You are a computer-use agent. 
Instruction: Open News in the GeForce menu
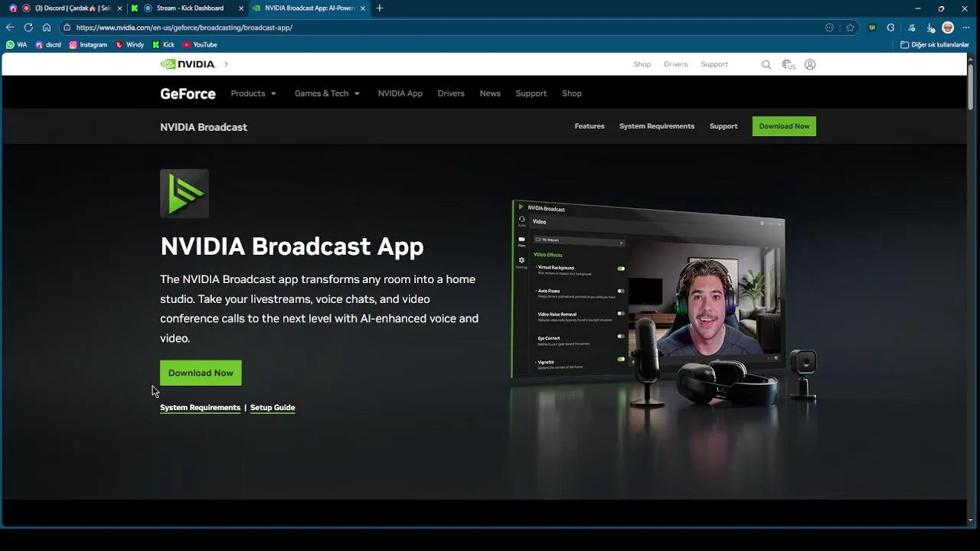click(x=490, y=93)
